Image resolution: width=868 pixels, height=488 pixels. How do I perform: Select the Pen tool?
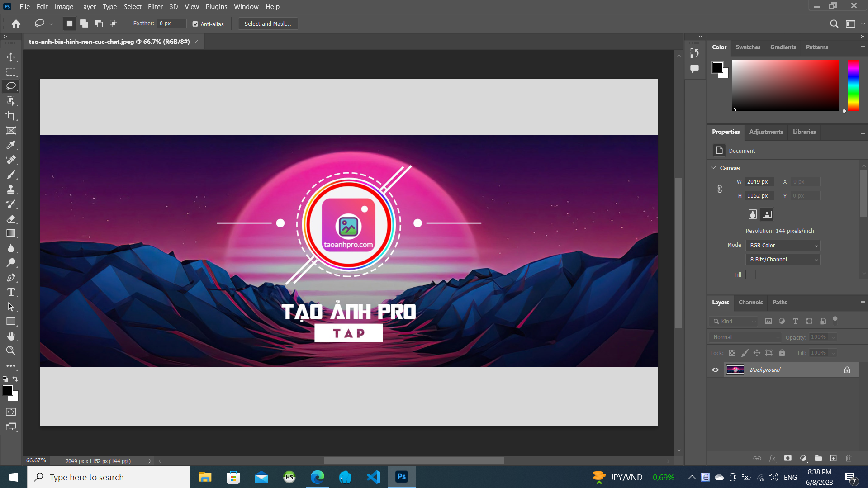coord(11,278)
